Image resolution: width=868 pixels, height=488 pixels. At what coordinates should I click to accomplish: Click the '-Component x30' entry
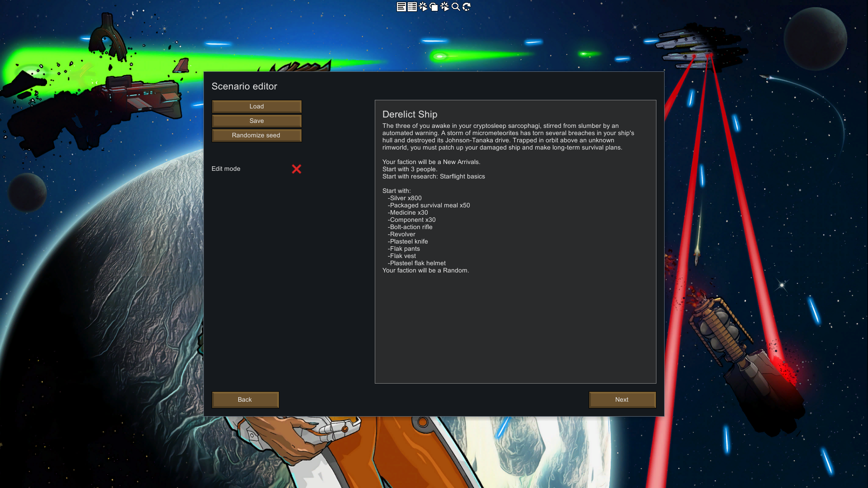pos(412,220)
